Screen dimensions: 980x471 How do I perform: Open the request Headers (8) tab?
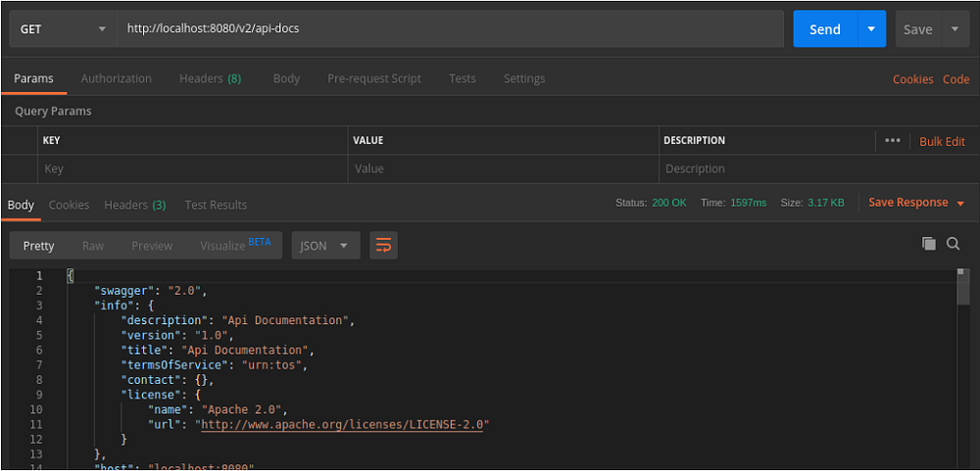tap(210, 78)
